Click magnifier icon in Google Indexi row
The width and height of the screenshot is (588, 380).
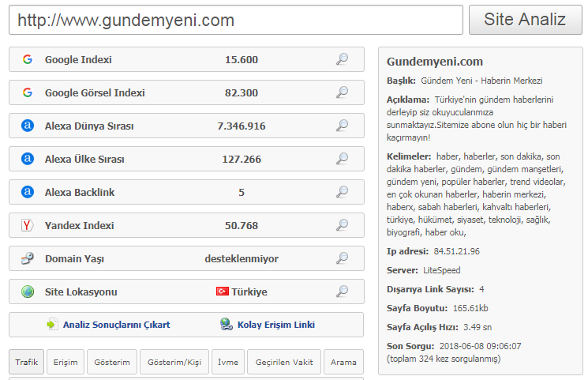pos(342,59)
